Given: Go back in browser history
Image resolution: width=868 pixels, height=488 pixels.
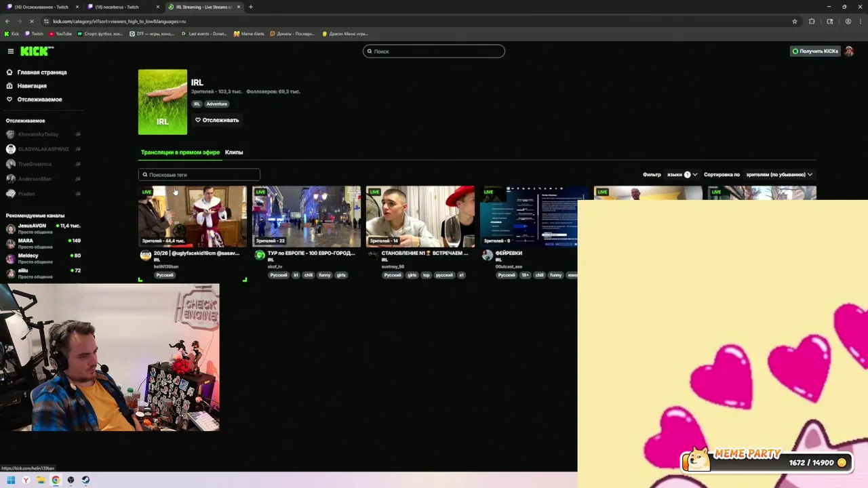Looking at the screenshot, I should 7,21.
